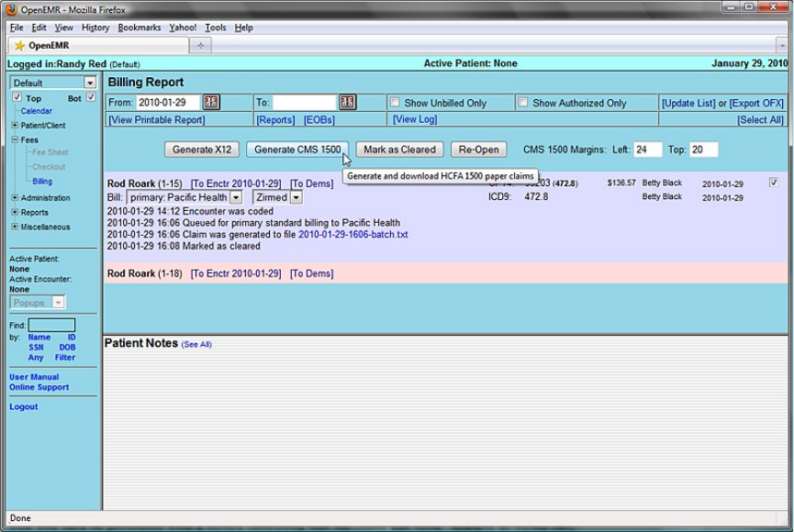
Task: Toggle the Bot frame checkbox
Action: [91, 97]
